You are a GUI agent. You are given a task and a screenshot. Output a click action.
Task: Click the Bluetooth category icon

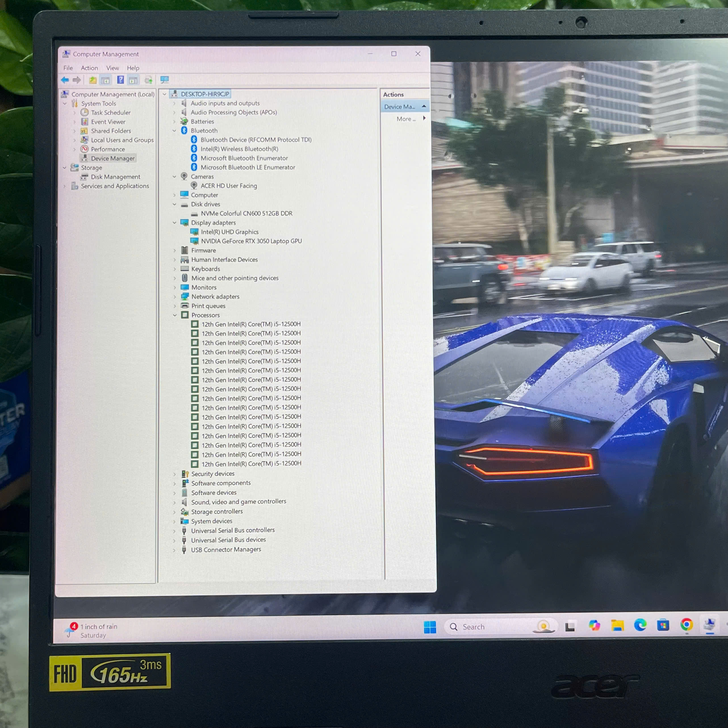click(184, 130)
